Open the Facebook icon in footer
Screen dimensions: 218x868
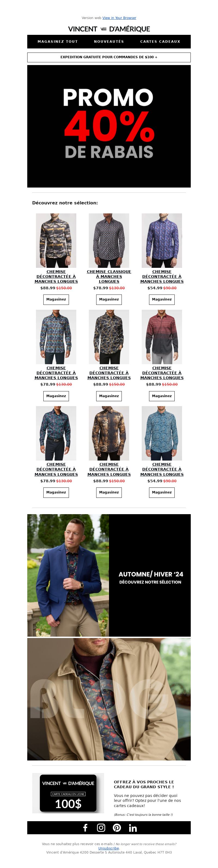pos(85,827)
